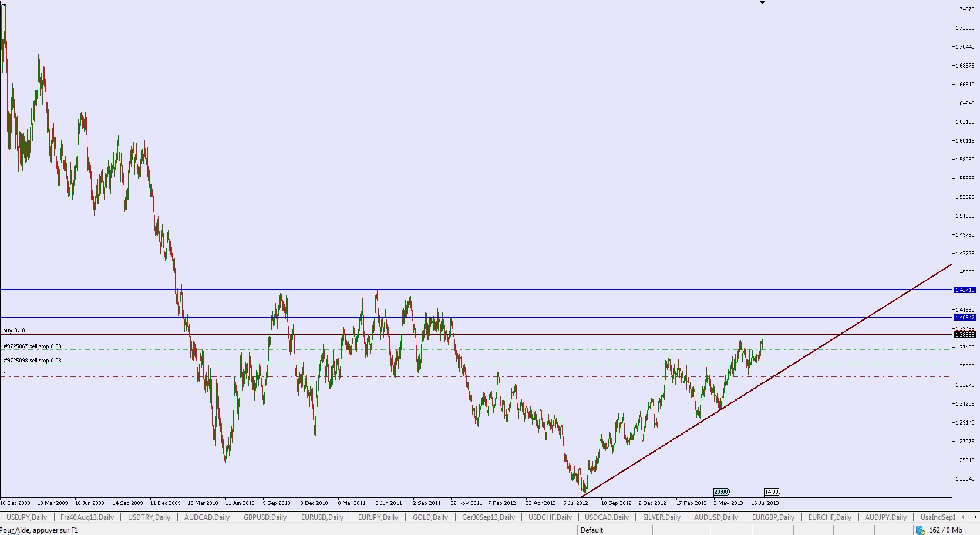This screenshot has height=535, width=980.
Task: Click the '16 Dec 2008' date label
Action: [15, 503]
